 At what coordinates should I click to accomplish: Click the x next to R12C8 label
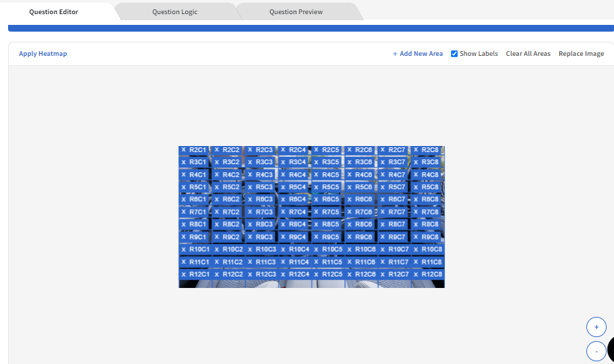point(415,275)
